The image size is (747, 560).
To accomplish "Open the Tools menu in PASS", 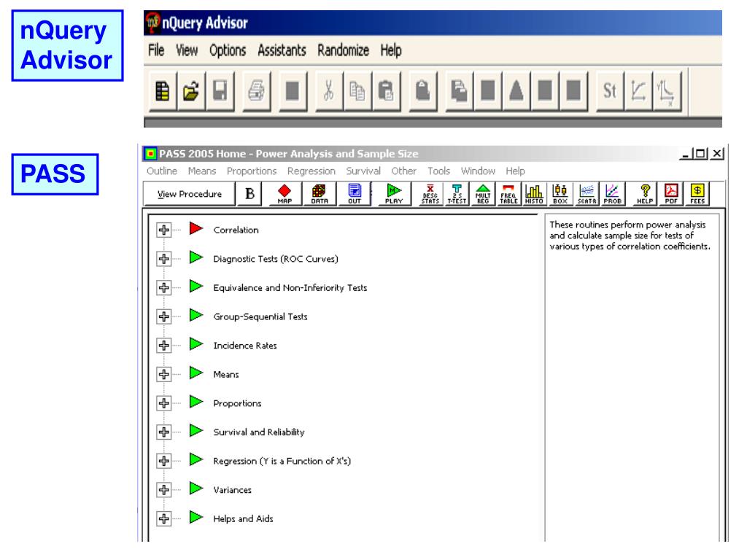I will 438,171.
